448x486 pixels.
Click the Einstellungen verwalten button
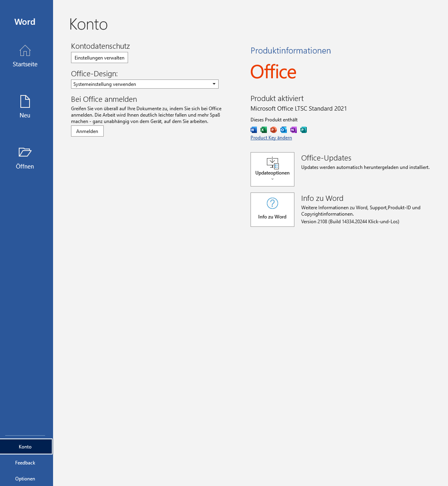click(x=99, y=58)
